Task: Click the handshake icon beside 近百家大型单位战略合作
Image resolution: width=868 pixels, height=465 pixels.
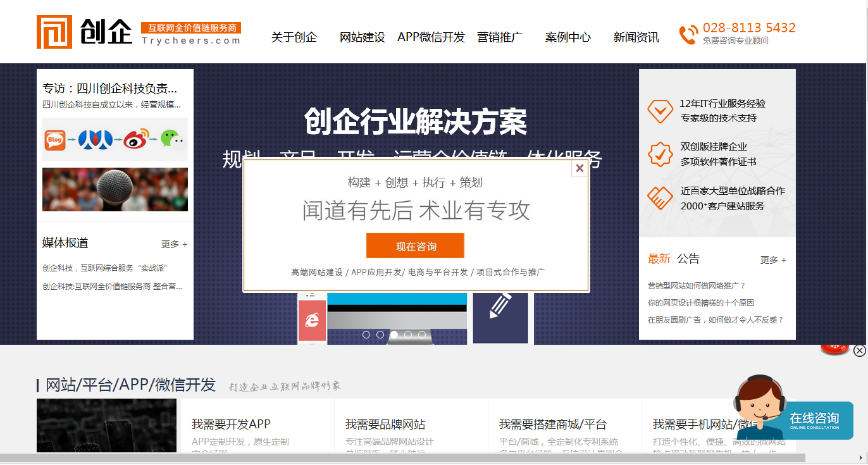Action: pyautogui.click(x=660, y=197)
